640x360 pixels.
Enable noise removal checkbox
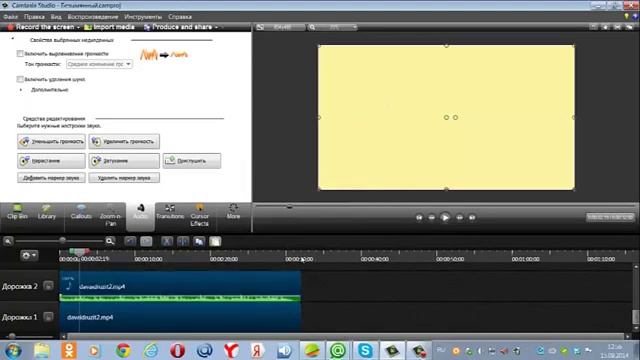click(20, 79)
